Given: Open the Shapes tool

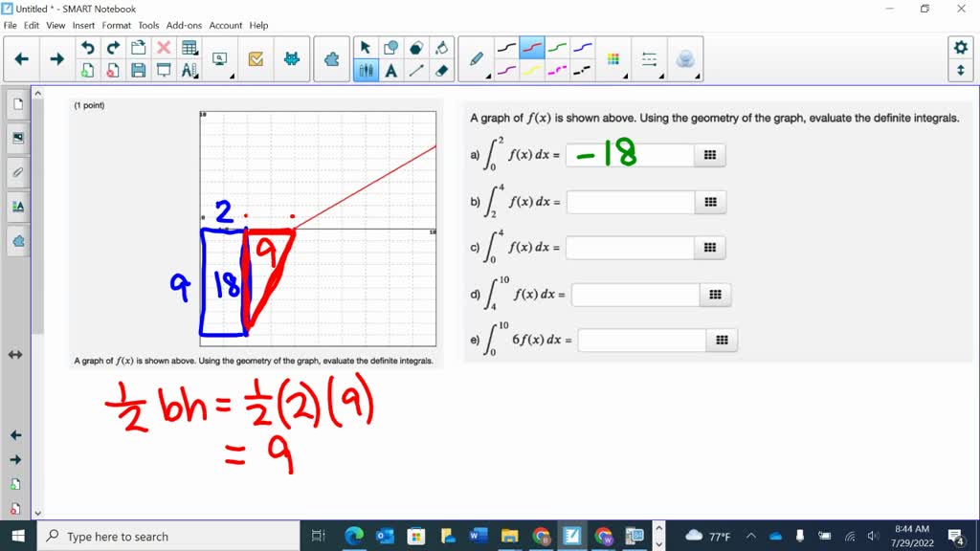Looking at the screenshot, I should point(390,47).
